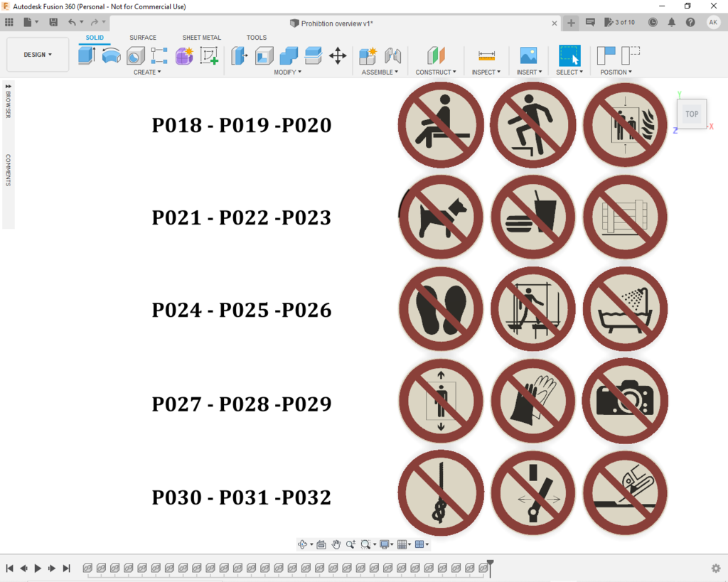Click the TOP face of the ViewCube

691,114
